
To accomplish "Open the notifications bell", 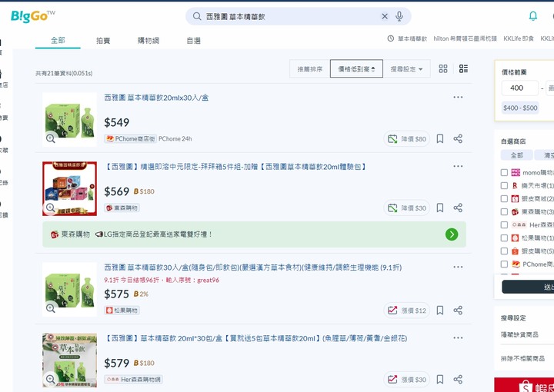I will point(532,16).
